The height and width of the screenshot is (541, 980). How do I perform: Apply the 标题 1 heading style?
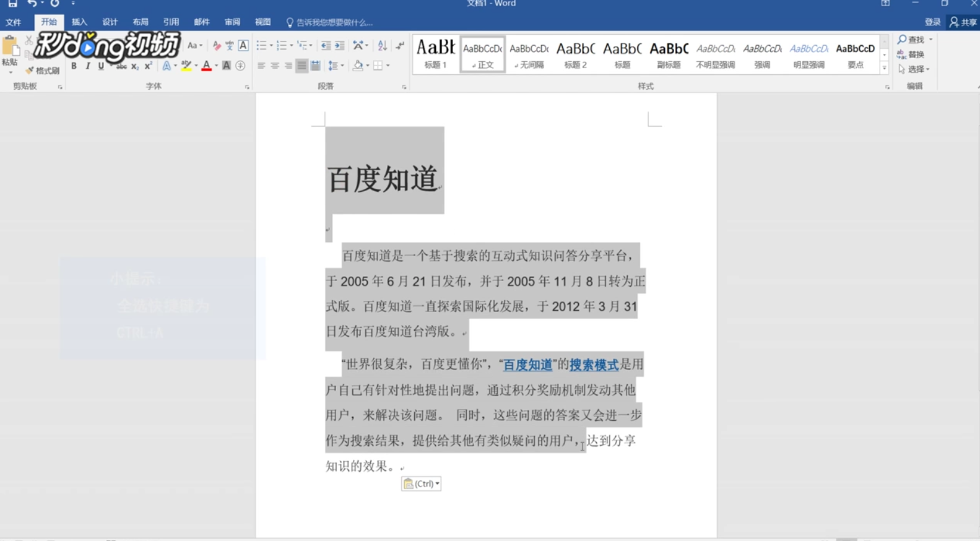pos(436,54)
